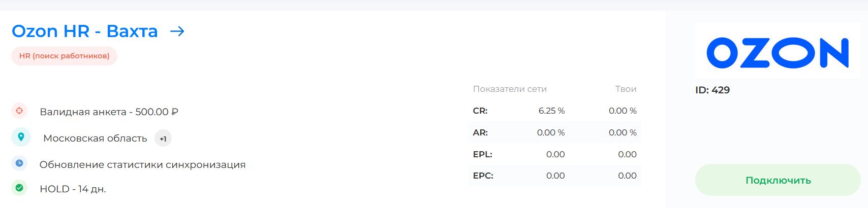Click the arrow icon beside the offer title
Image resolution: width=868 pixels, height=208 pixels.
[177, 31]
